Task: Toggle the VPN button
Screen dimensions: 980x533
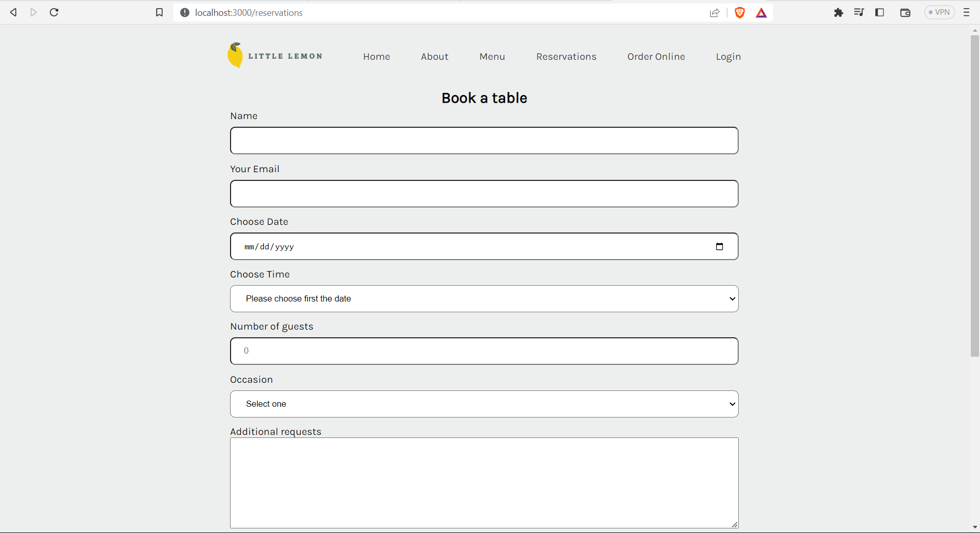Action: [939, 12]
